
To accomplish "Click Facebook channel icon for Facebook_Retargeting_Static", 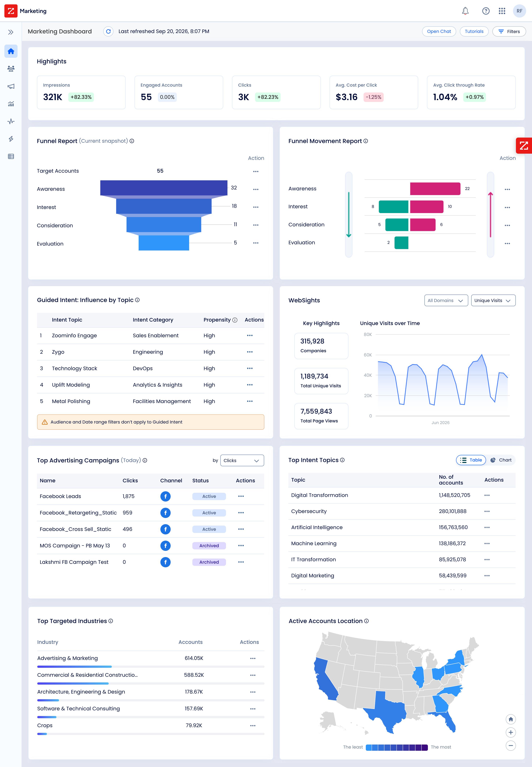I will 165,513.
